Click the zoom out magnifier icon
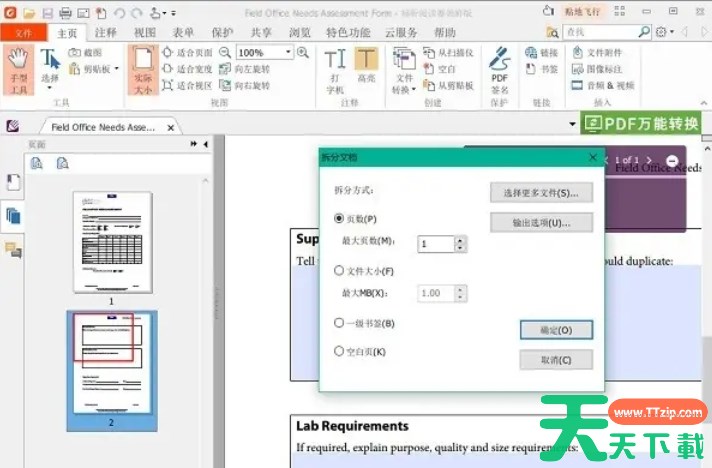This screenshot has width=712, height=468. [225, 53]
